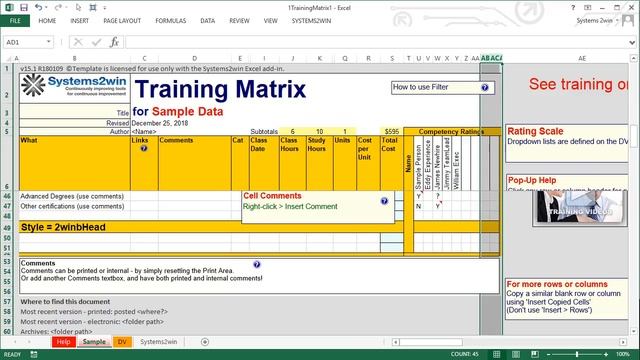640x360 pixels.
Task: Switch to Page Layout view
Action: pos(516,354)
